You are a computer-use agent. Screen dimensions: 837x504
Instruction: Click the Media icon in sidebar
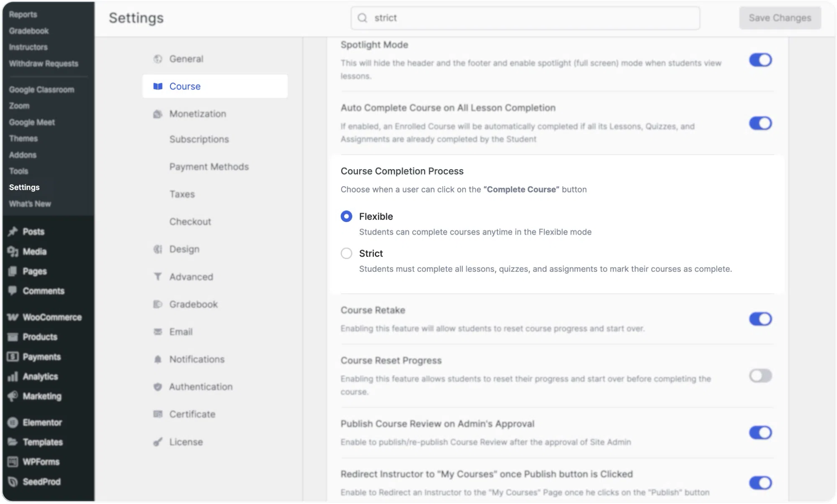[13, 252]
